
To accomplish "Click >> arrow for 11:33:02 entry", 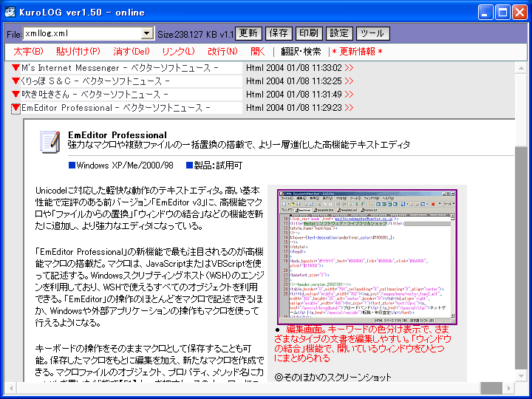I will coord(349,68).
